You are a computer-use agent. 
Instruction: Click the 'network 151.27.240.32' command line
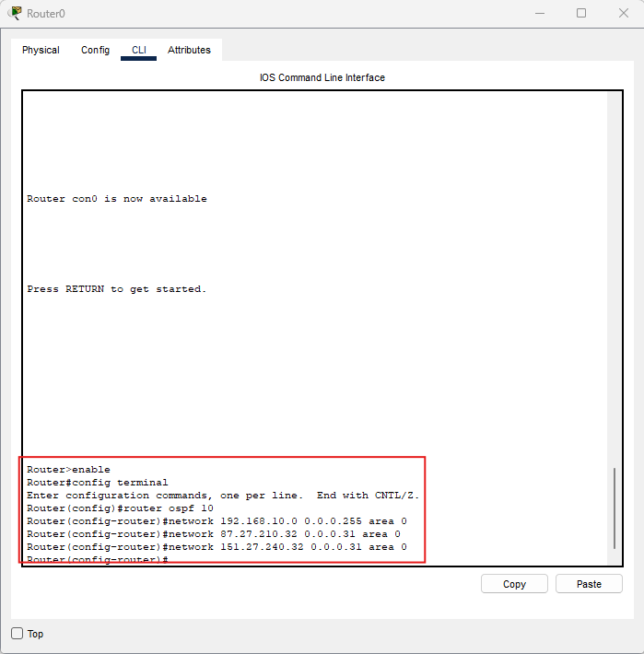point(217,547)
